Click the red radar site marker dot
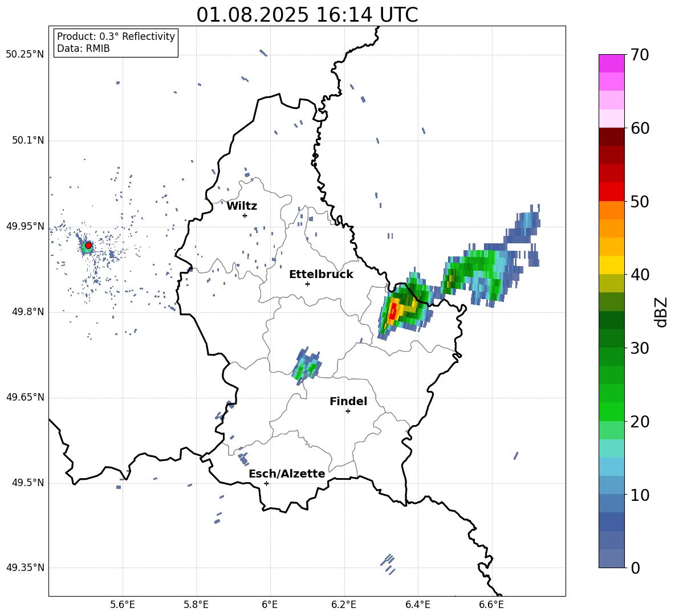This screenshot has width=675, height=616. click(88, 246)
